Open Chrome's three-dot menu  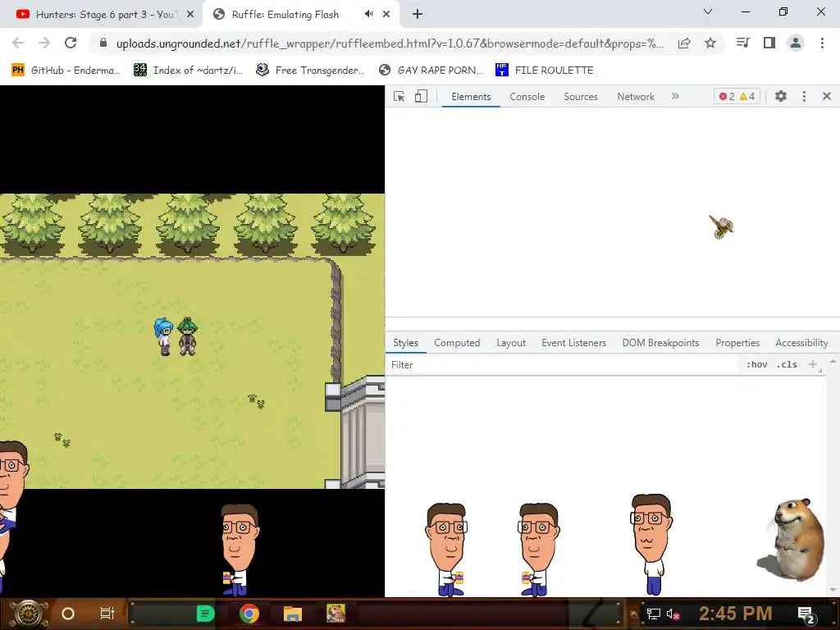coord(822,43)
